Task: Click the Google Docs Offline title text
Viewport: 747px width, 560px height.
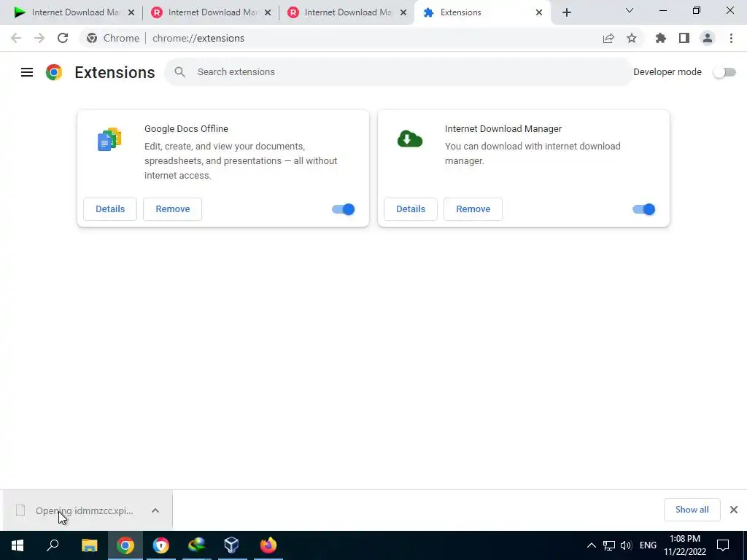Action: click(186, 128)
